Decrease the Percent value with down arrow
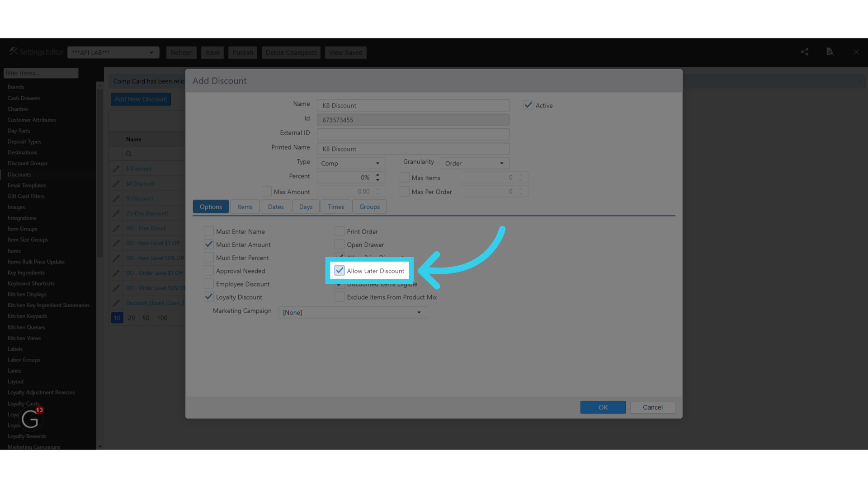The image size is (868, 488). (378, 180)
